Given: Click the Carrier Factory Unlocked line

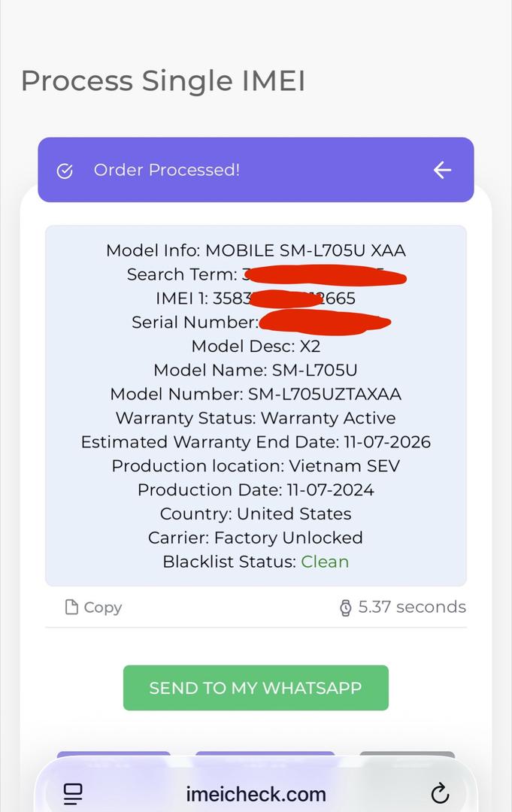Looking at the screenshot, I should [x=256, y=538].
